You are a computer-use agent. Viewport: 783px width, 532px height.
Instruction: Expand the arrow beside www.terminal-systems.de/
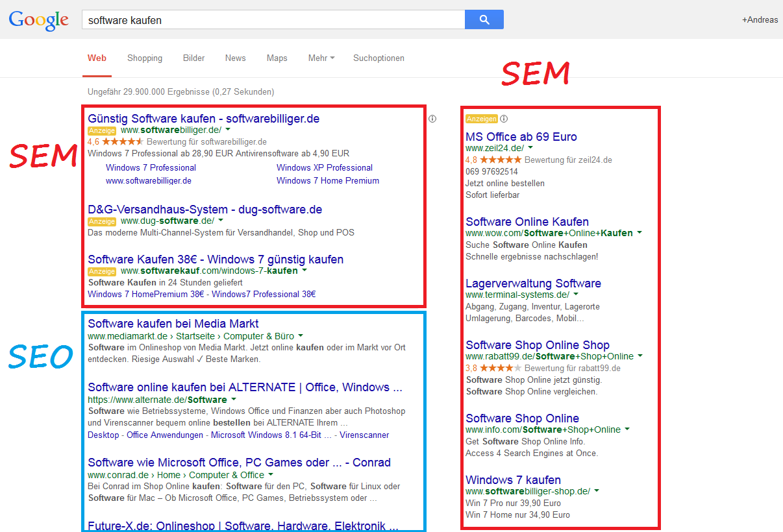(576, 295)
